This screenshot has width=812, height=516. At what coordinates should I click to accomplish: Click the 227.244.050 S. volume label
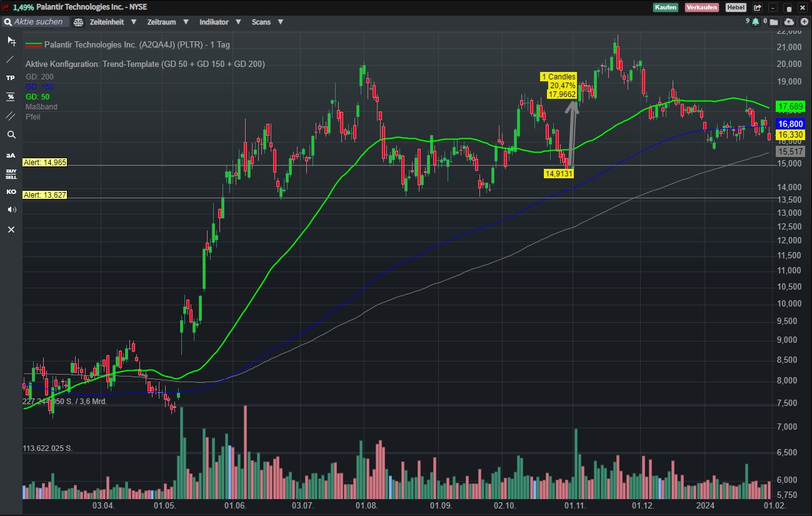(65, 402)
